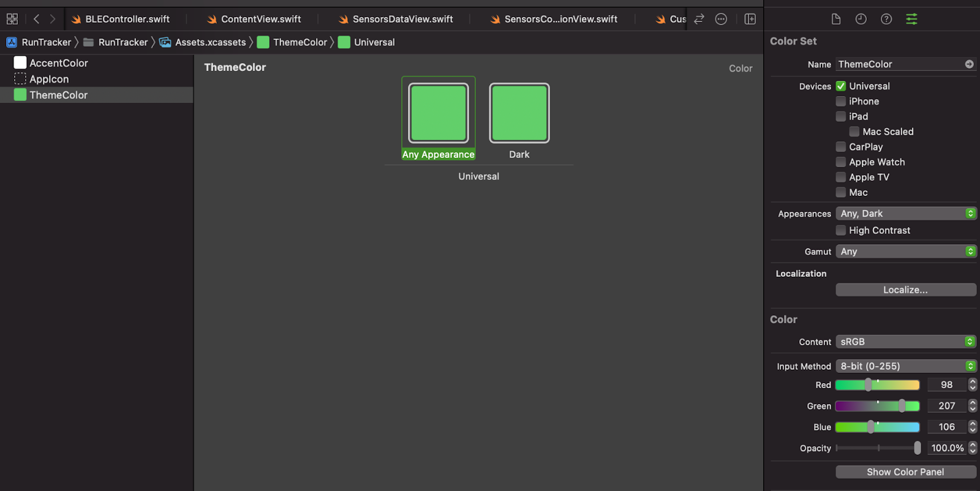980x491 pixels.
Task: Open the Quick Help inspector icon
Action: (886, 19)
